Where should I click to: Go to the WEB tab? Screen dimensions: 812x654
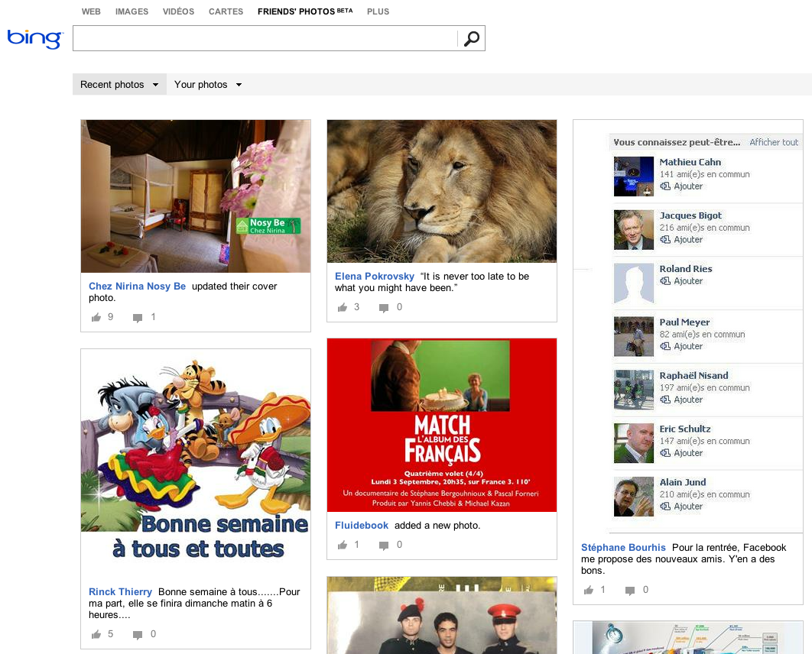91,11
